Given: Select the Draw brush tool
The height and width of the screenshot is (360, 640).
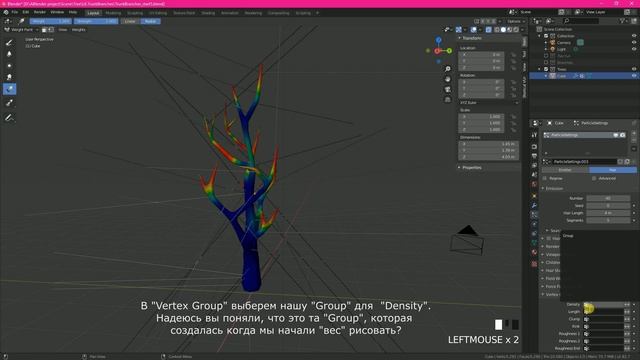Looking at the screenshot, I should 9,42.
